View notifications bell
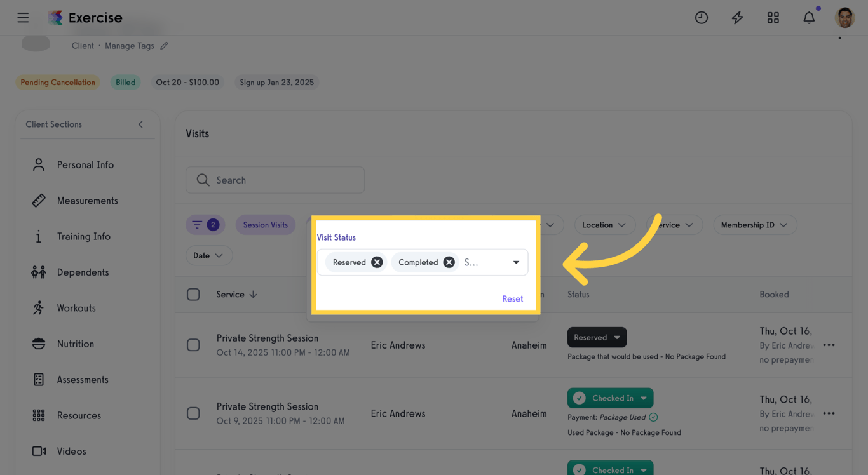Screen dimensions: 868x475 point(809,18)
